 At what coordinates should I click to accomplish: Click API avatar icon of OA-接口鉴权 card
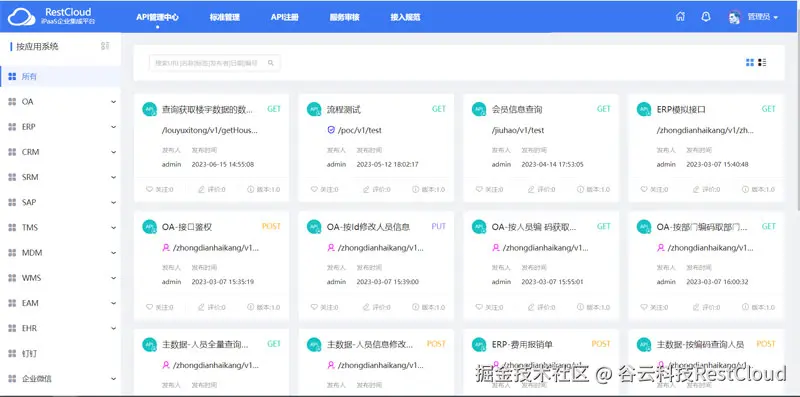coord(149,227)
